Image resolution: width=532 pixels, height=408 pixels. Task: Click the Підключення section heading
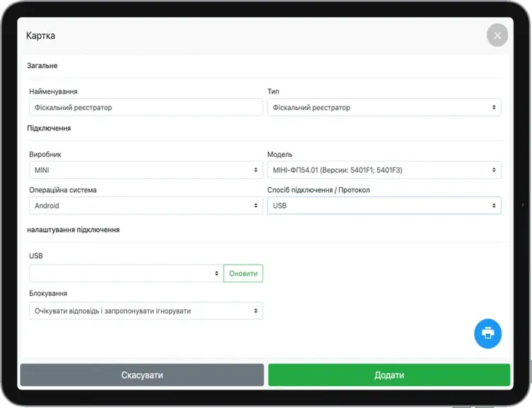(x=49, y=128)
